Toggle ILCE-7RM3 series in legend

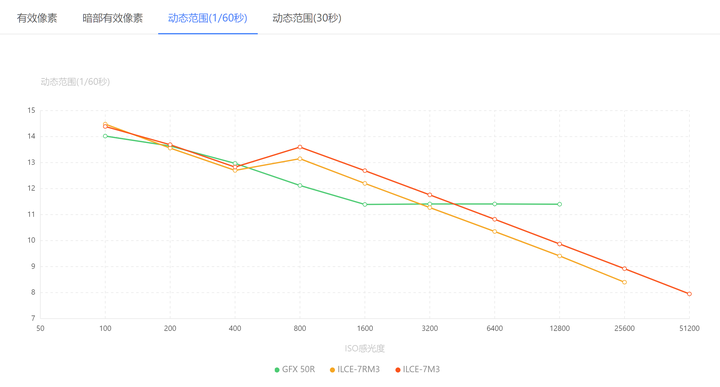[x=355, y=369]
